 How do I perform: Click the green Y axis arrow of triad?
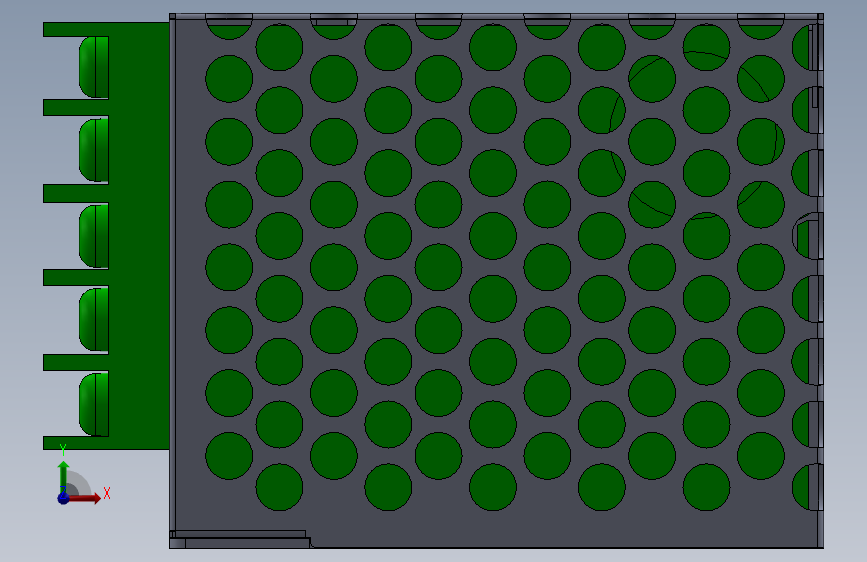[x=64, y=476]
